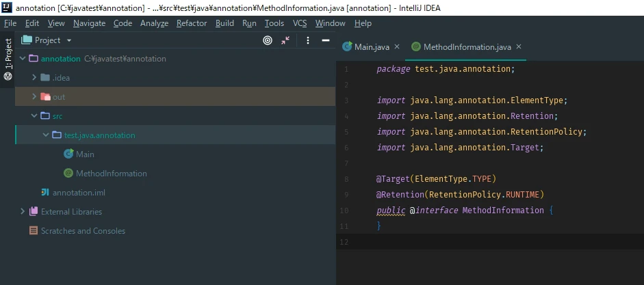Collapse the src folder
The image size is (644, 285).
34,116
